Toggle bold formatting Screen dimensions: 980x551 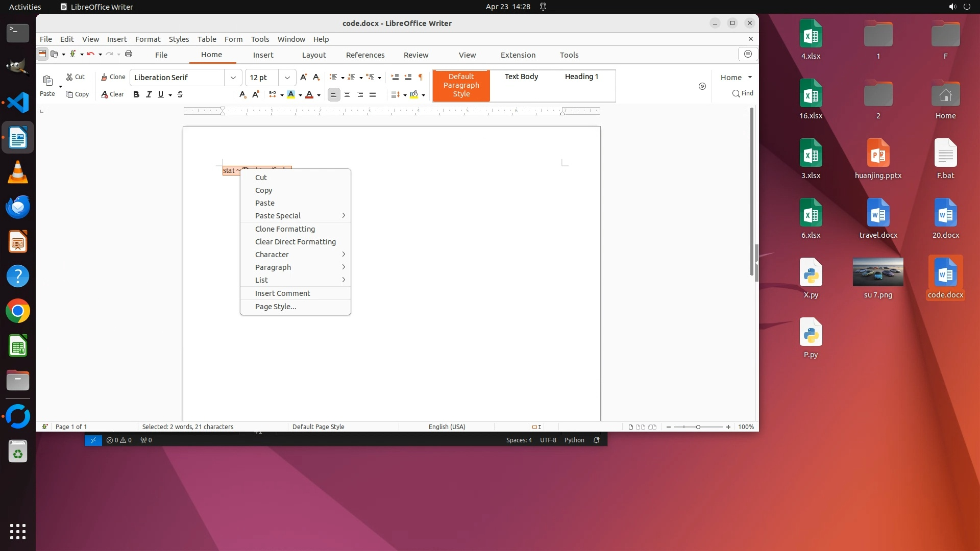tap(136, 94)
